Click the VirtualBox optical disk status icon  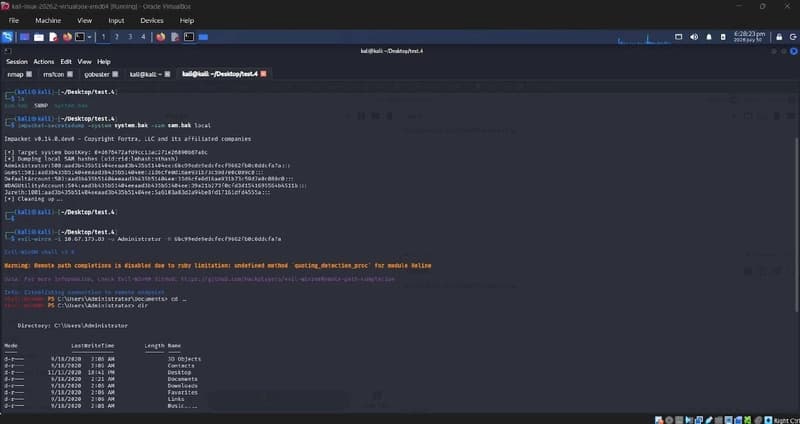coord(668,420)
